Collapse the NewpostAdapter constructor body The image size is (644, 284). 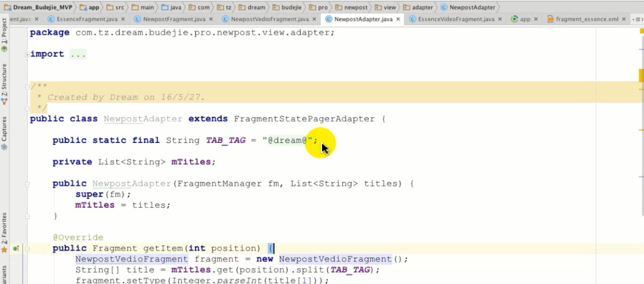[x=27, y=184]
